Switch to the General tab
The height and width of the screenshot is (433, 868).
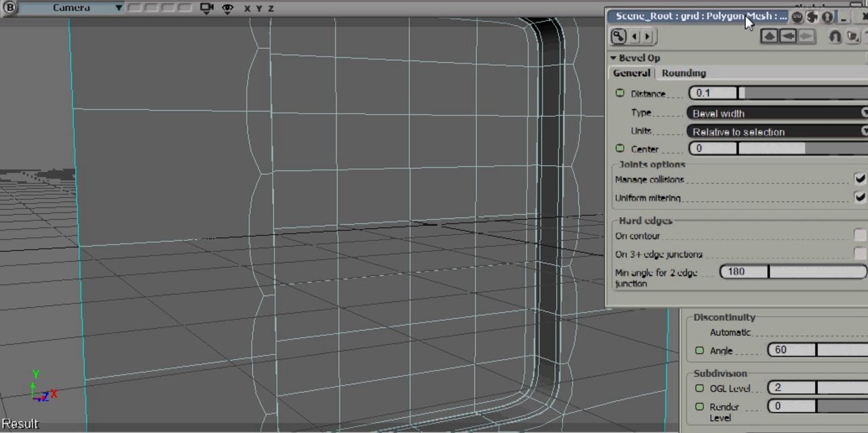tap(632, 73)
